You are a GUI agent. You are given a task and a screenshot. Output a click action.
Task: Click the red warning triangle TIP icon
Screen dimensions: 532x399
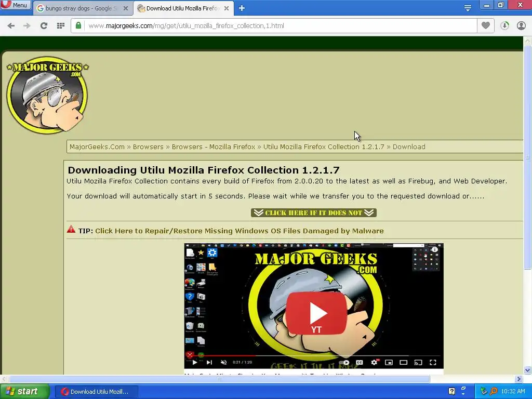pyautogui.click(x=71, y=229)
